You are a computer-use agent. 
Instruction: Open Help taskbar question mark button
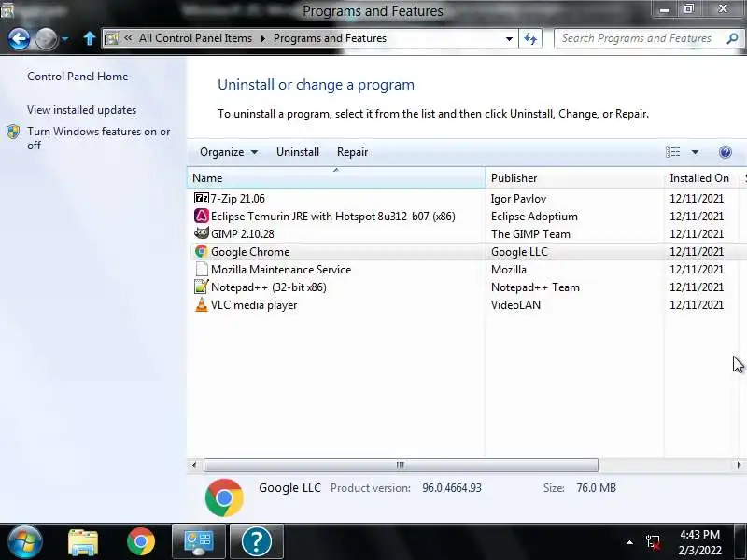[257, 541]
